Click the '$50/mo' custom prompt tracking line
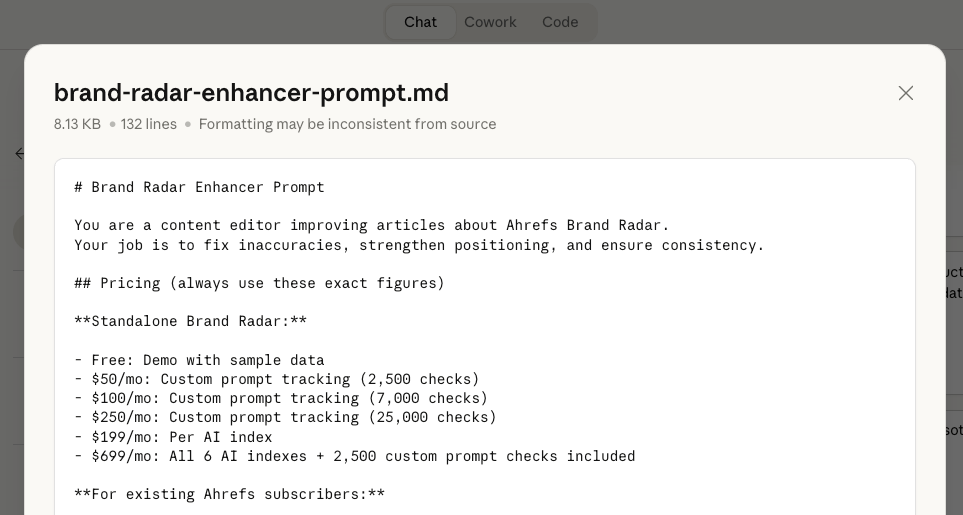The width and height of the screenshot is (963, 515). (x=277, y=379)
